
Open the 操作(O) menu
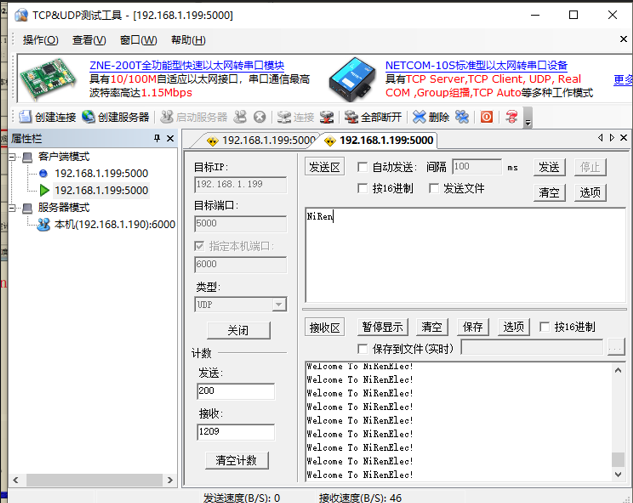coord(40,40)
